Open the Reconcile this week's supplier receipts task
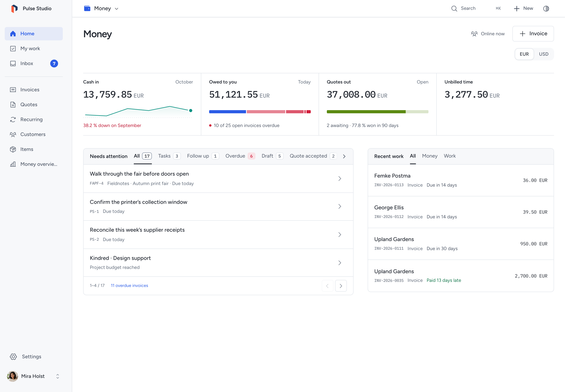 point(218,235)
